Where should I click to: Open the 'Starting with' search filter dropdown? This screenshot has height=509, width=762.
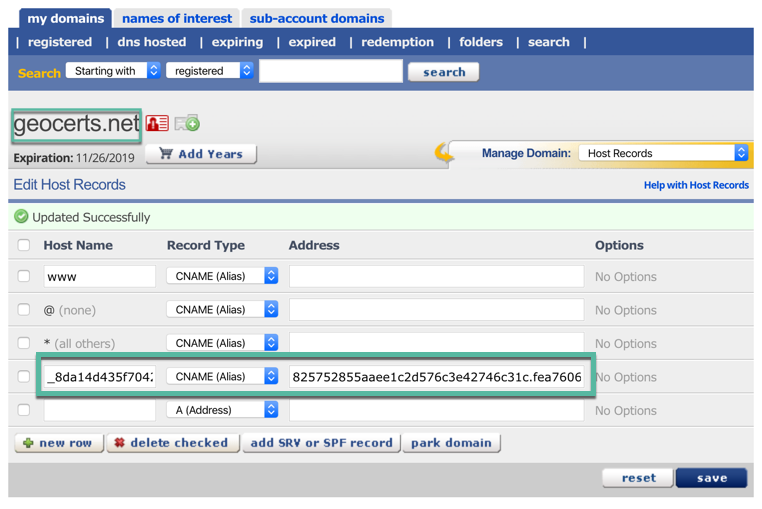click(113, 71)
